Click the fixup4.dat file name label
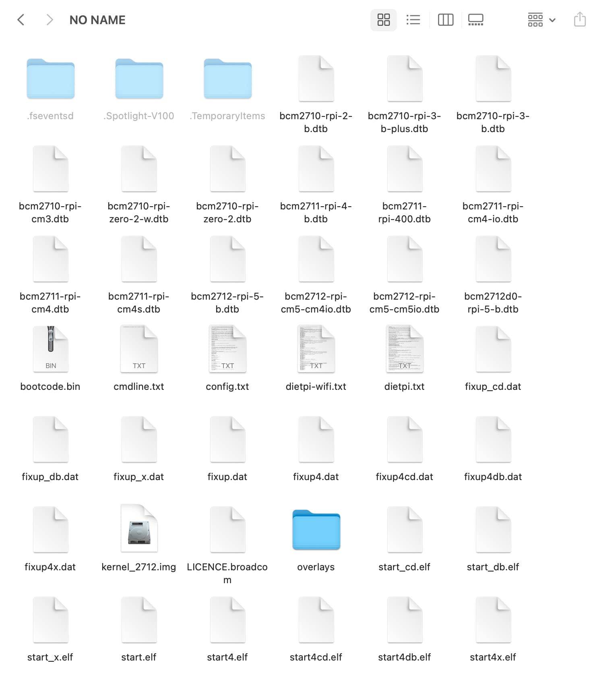Viewport: 591px width, 700px height. 316,477
